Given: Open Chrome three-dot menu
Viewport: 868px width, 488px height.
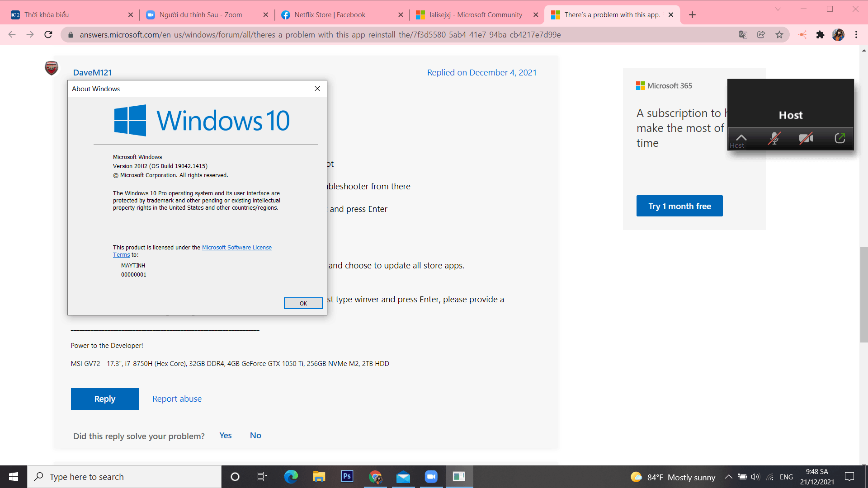Looking at the screenshot, I should (856, 35).
